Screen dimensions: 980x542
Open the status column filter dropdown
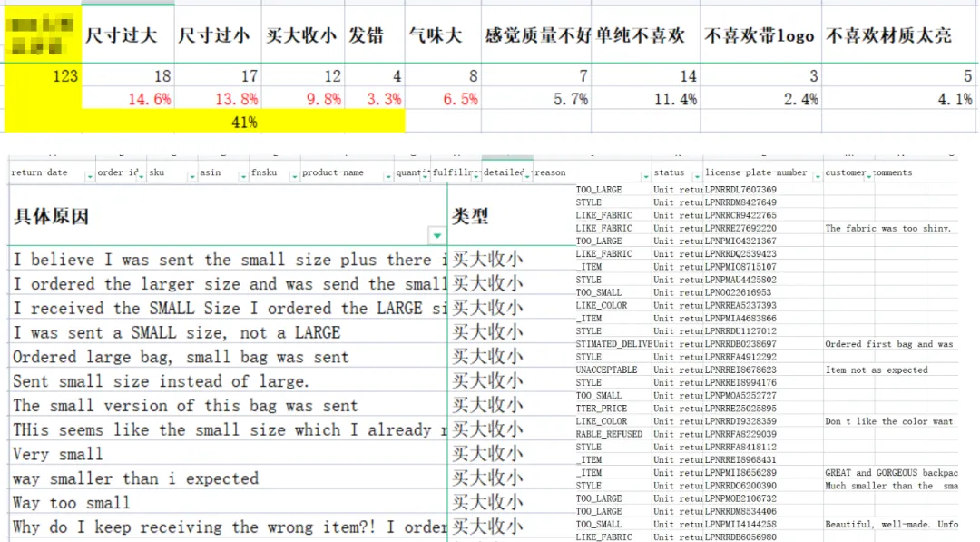tap(696, 177)
